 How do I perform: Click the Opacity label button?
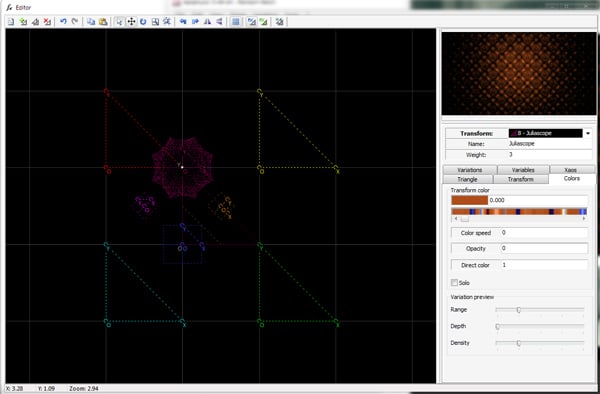pos(475,249)
